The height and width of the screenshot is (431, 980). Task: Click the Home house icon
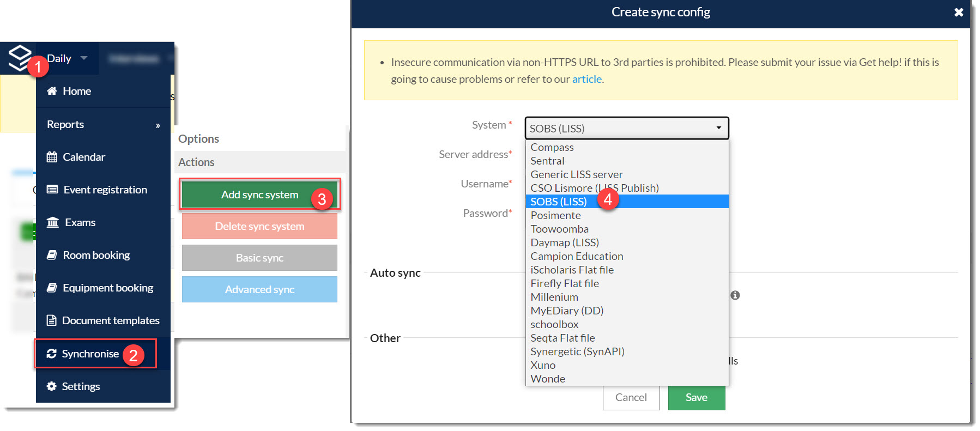tap(52, 91)
